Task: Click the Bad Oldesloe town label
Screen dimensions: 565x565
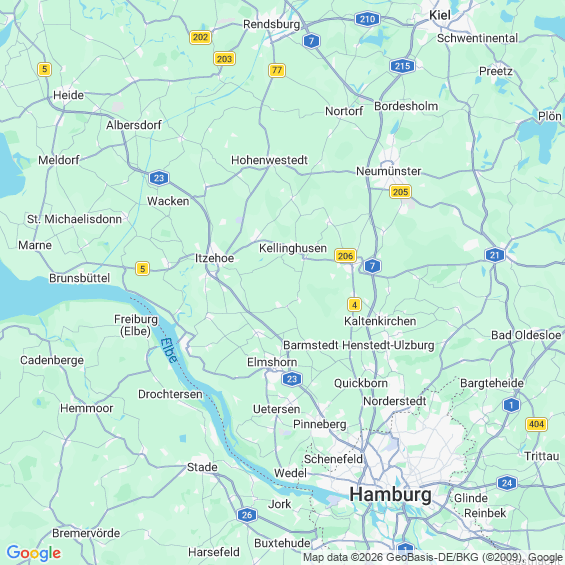Action: [526, 335]
